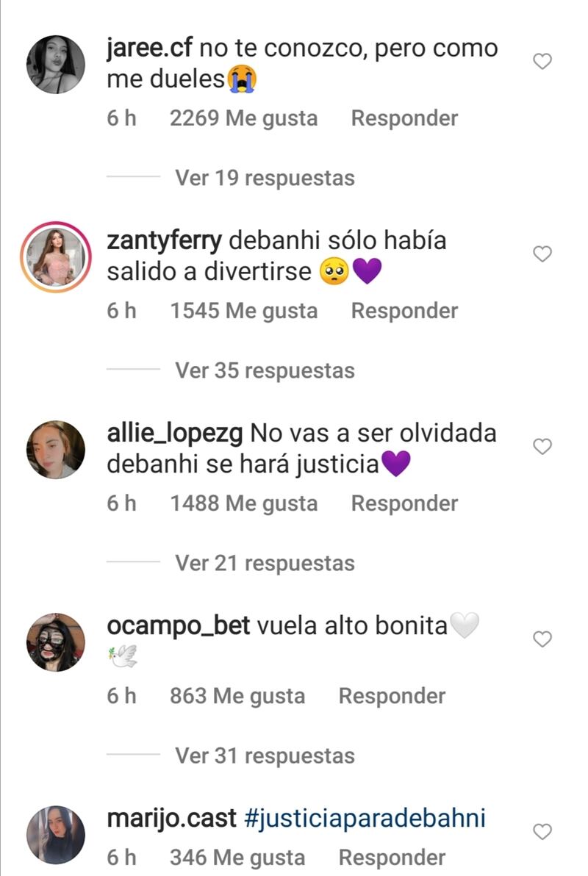Open the marijo.cast username link
This screenshot has height=876, width=588.
click(x=171, y=819)
